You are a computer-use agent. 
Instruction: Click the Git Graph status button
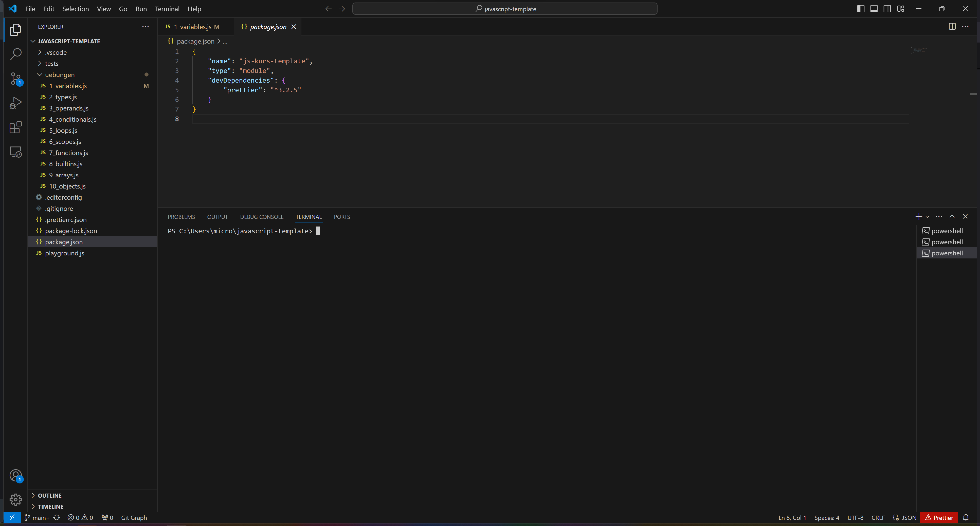pos(134,518)
